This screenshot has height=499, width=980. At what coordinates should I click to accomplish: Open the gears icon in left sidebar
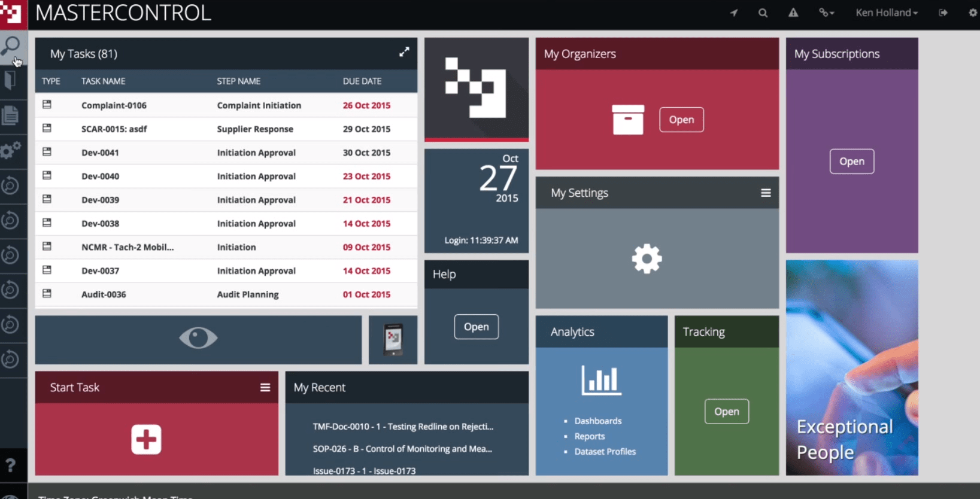pyautogui.click(x=10, y=150)
